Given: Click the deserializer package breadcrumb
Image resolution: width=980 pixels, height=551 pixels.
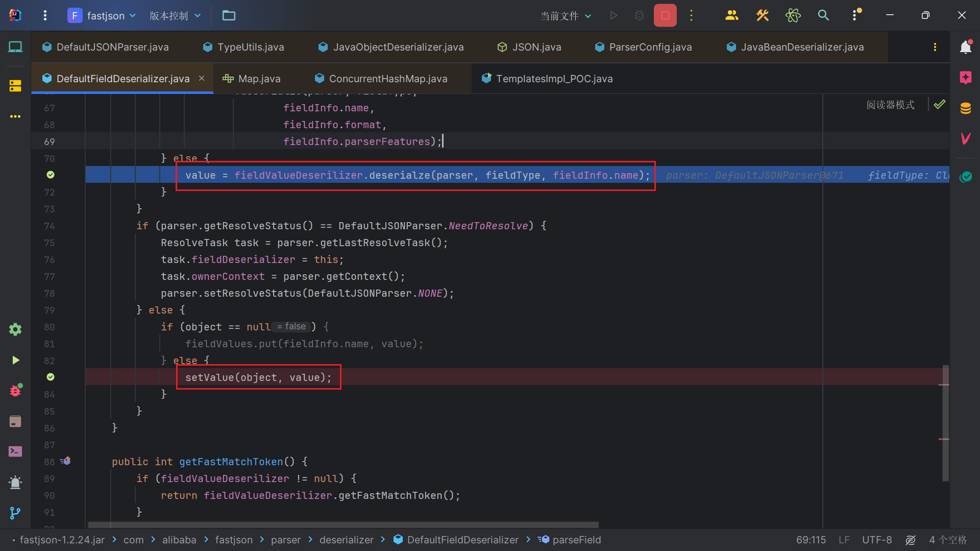Looking at the screenshot, I should click(347, 540).
